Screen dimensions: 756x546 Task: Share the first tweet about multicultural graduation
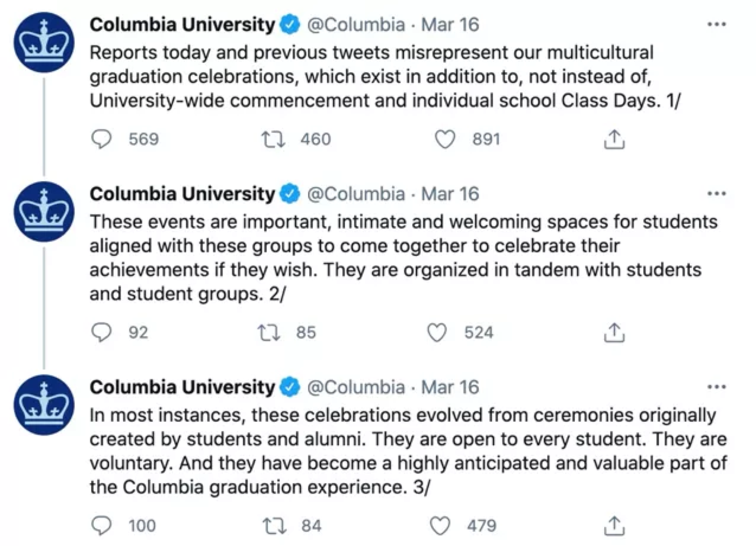[x=614, y=140]
